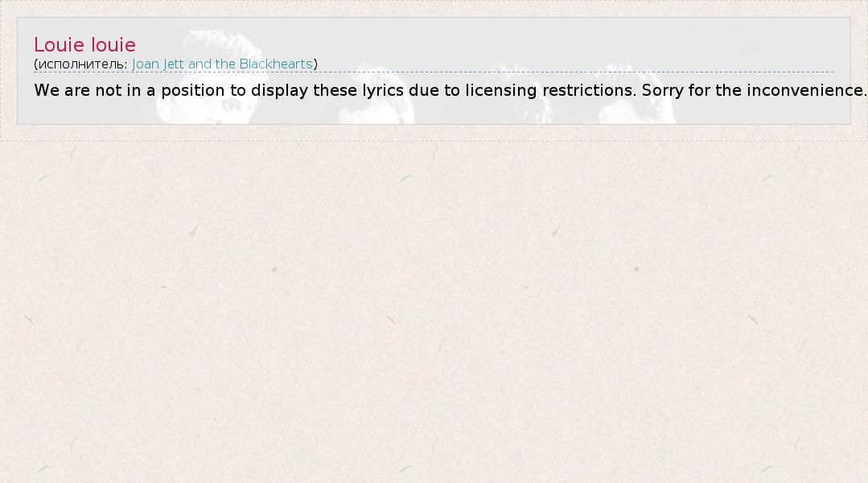Image resolution: width=868 pixels, height=483 pixels.
Task: Click empty textured page area below the box
Action: tap(434, 310)
